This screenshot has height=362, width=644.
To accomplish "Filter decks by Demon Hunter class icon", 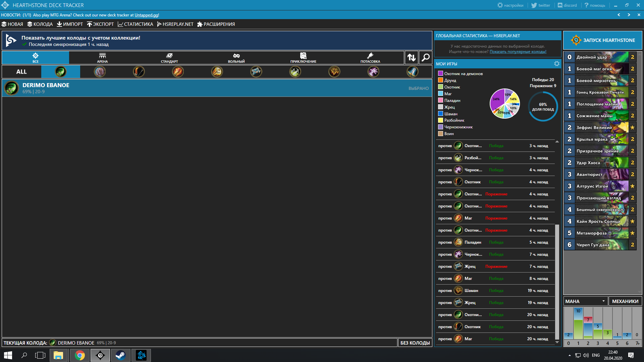I will (61, 72).
